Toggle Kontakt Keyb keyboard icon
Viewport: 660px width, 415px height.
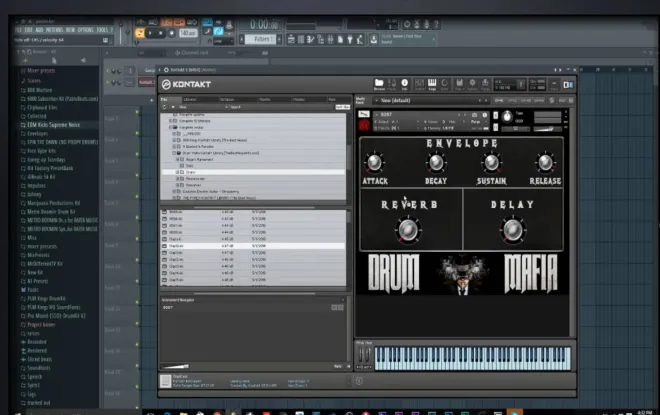432,83
